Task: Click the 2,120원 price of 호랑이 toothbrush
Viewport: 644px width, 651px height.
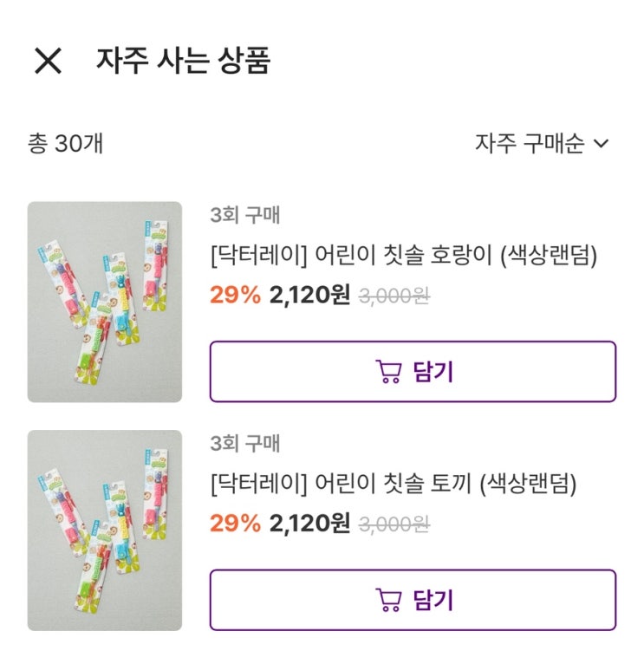Action: [309, 296]
